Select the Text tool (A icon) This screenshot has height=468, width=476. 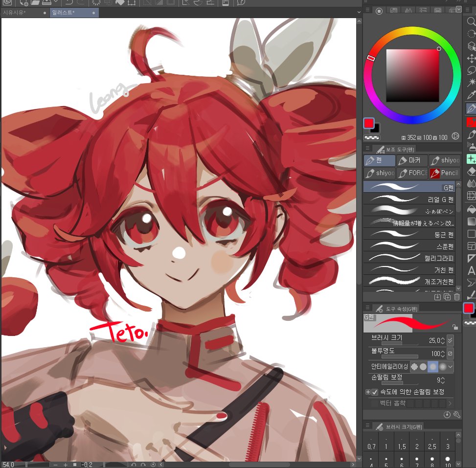[x=471, y=270]
